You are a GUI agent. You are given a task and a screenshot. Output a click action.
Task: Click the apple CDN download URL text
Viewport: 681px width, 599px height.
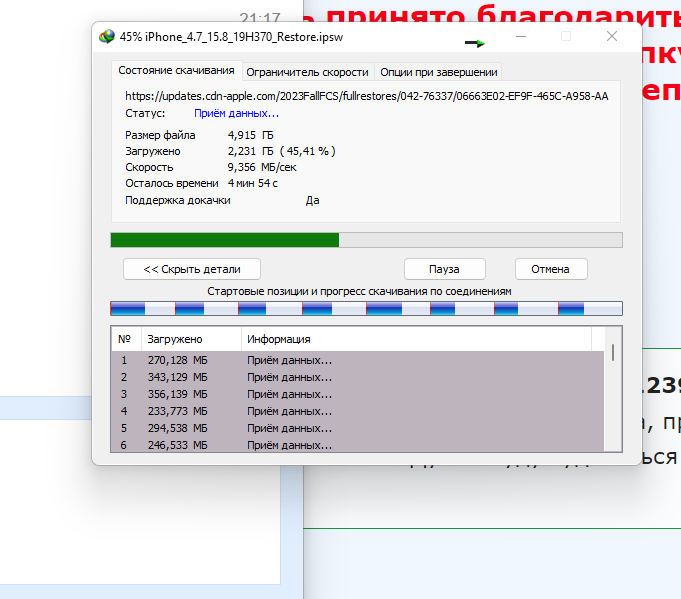pos(367,96)
